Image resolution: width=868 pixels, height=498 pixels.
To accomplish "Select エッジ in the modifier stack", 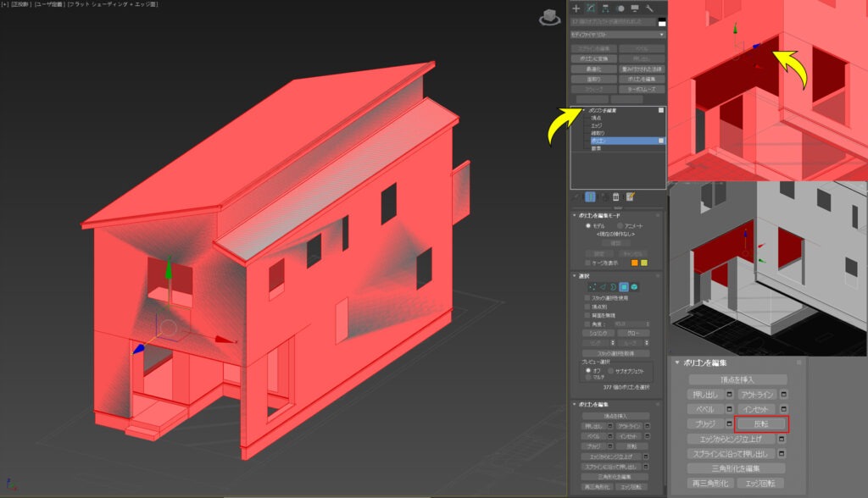I will pyautogui.click(x=596, y=125).
